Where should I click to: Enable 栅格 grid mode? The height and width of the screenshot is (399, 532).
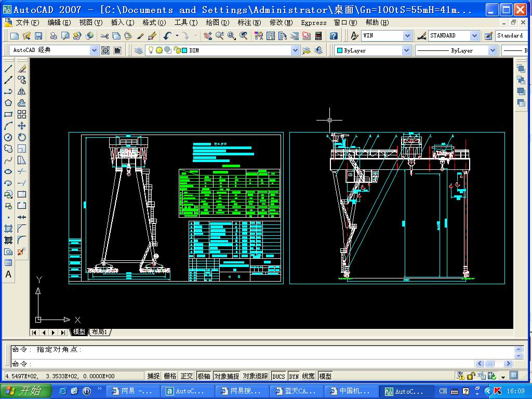pyautogui.click(x=170, y=376)
